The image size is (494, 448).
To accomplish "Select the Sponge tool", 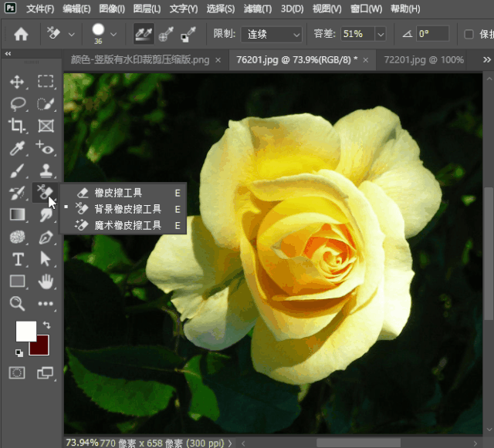I will (17, 237).
